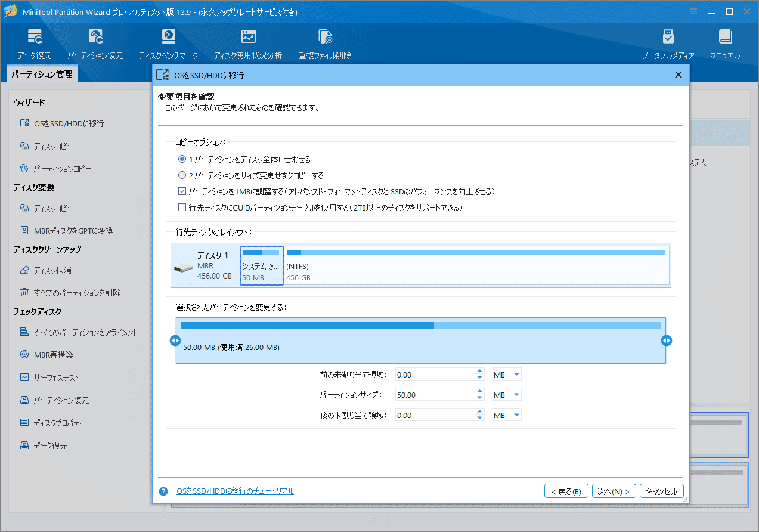759x532 pixels.
Task: Click the left resize handle of the partition bar
Action: 175,341
